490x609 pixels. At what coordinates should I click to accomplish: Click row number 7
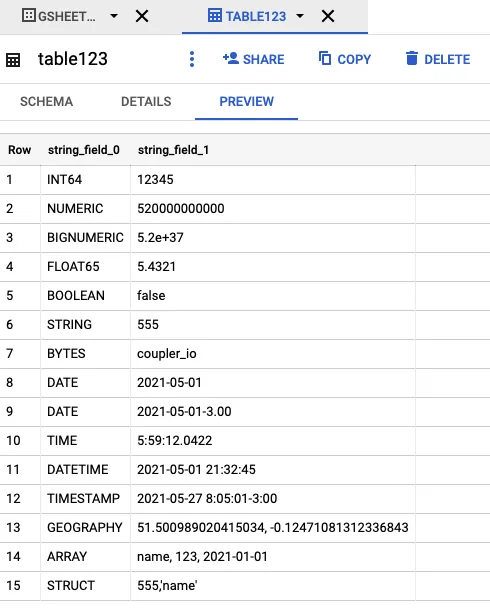pos(9,354)
